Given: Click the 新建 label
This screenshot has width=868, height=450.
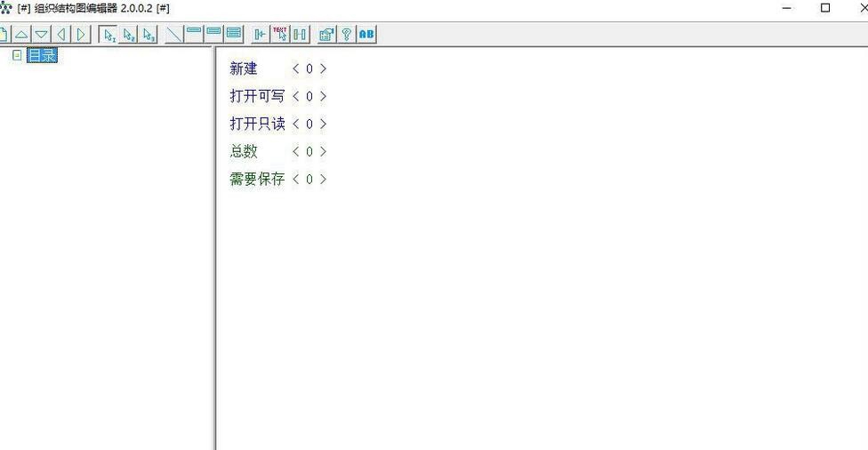Looking at the screenshot, I should pos(244,68).
